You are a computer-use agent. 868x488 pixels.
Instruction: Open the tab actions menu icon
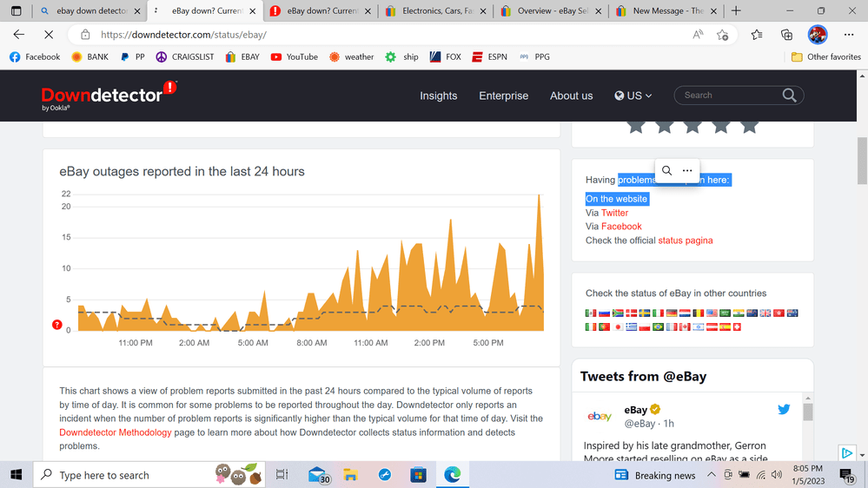pos(16,10)
